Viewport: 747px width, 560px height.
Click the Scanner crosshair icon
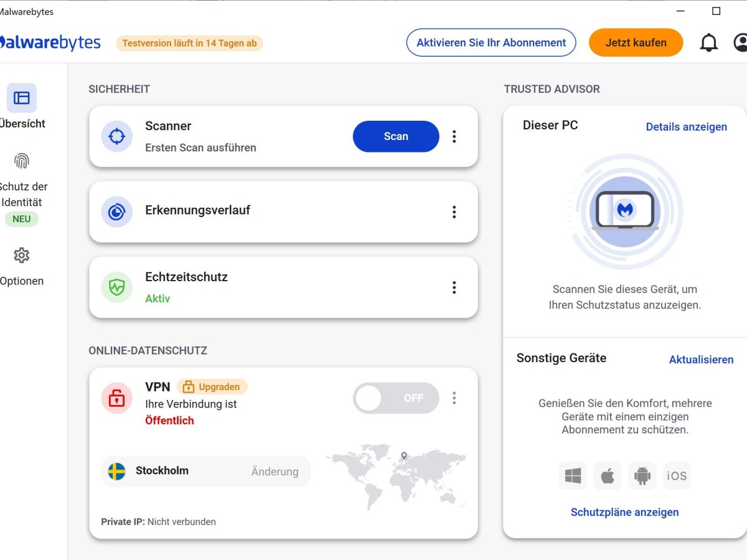[117, 136]
